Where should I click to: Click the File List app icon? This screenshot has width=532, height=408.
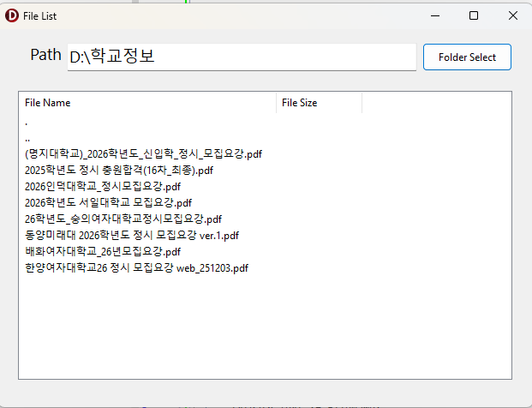12,15
